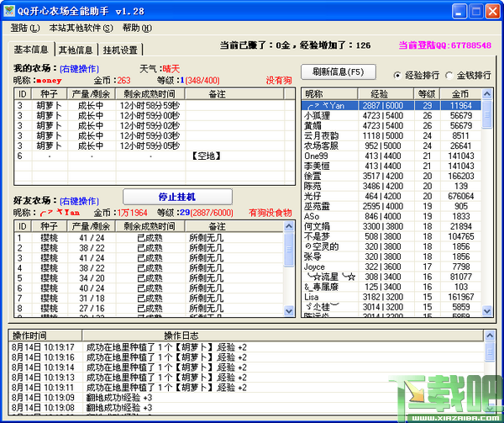Screen dimensions: 504x423
Task: Click 操作时间 column header in log
Action: pyautogui.click(x=45, y=336)
